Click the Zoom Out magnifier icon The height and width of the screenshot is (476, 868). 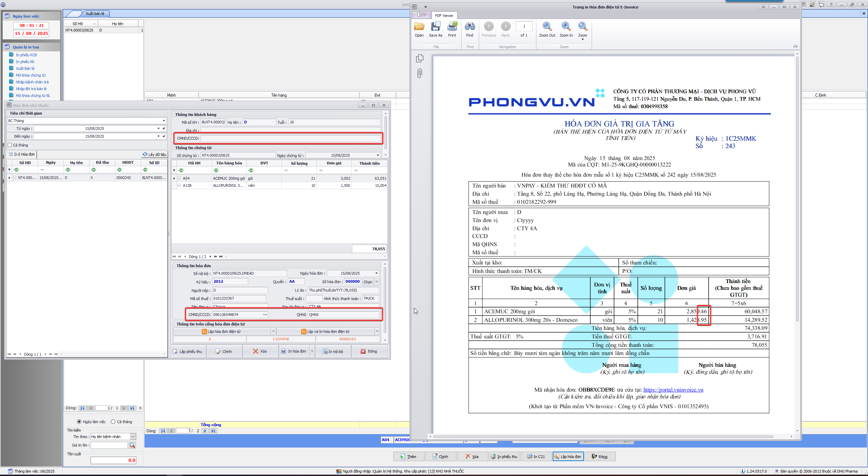pos(547,26)
